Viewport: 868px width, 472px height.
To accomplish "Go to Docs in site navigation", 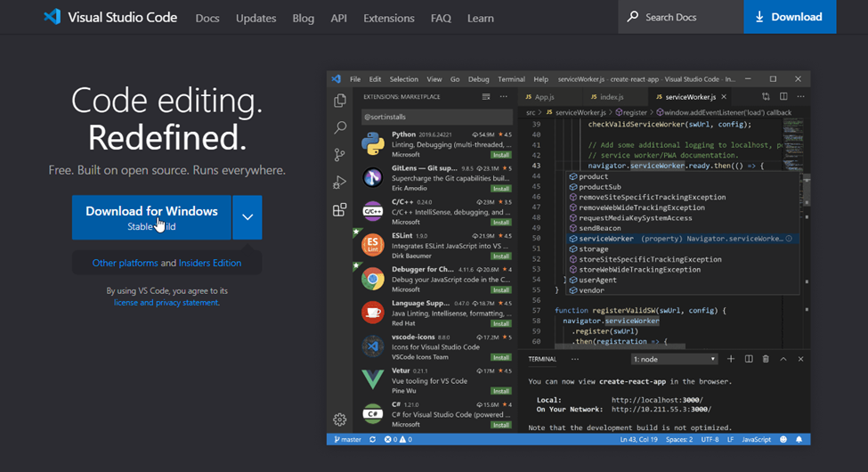I will coord(207,19).
